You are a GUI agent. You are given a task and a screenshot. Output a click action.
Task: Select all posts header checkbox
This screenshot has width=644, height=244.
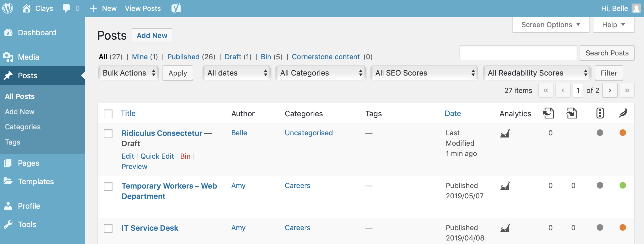pos(108,114)
